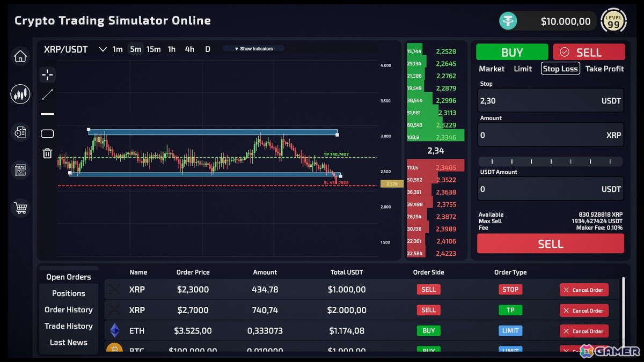
Task: Click the XRP icon in STOP order row
Action: tap(115, 290)
